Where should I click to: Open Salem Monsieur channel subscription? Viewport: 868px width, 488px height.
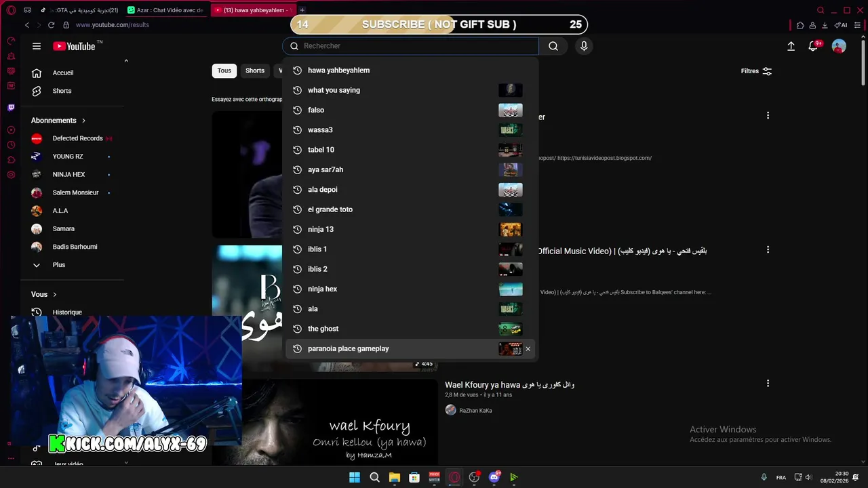point(75,192)
